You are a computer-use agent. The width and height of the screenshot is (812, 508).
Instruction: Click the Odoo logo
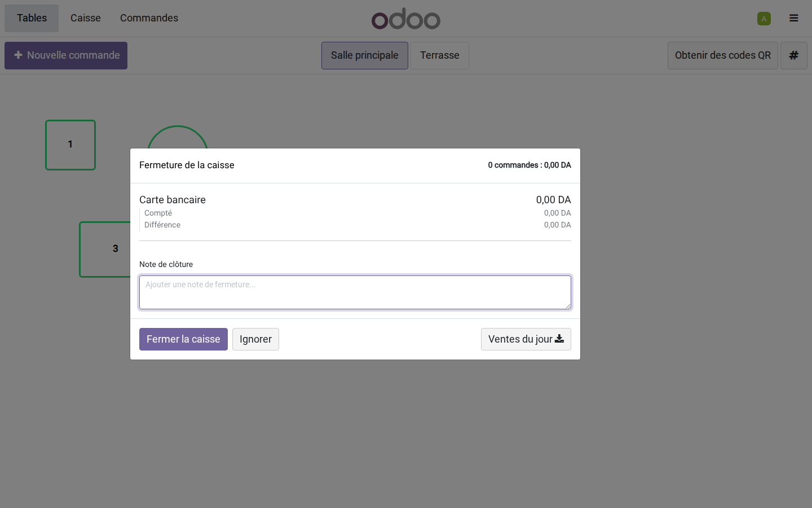[x=406, y=19]
